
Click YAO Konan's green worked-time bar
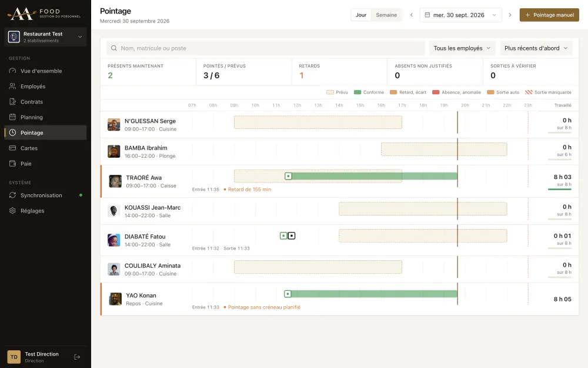(x=374, y=294)
